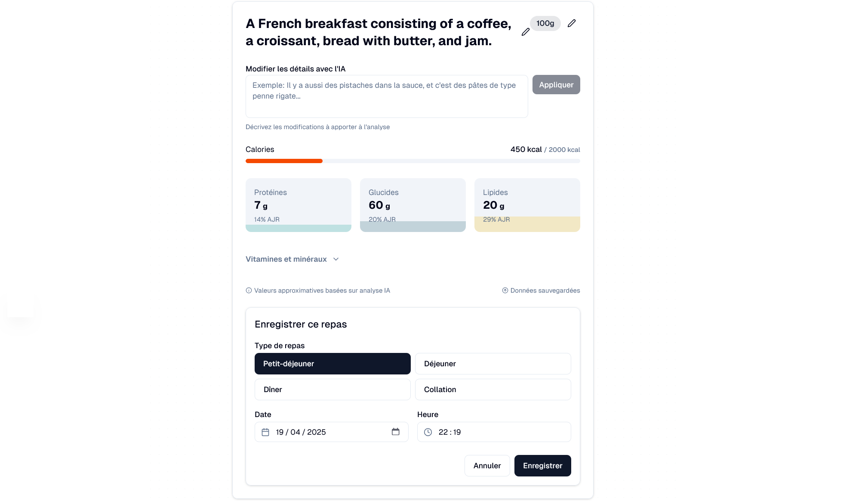Focus the Modifier les détails text area

click(x=387, y=96)
